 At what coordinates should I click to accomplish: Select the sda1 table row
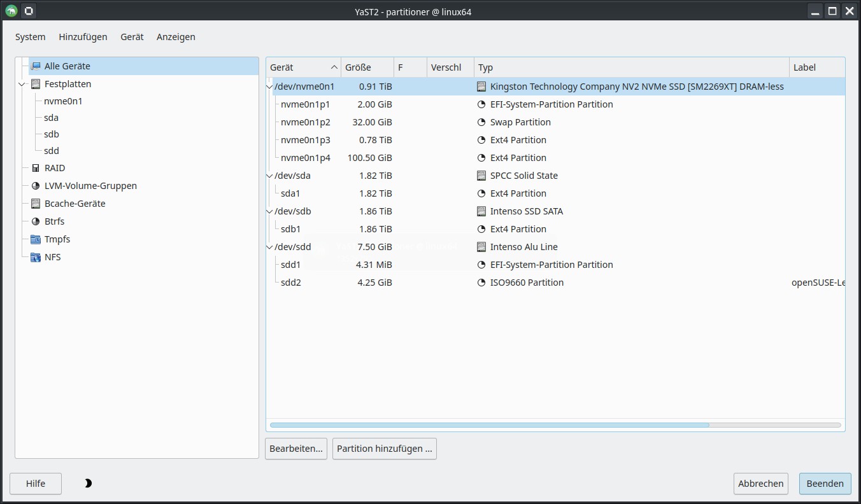(555, 193)
